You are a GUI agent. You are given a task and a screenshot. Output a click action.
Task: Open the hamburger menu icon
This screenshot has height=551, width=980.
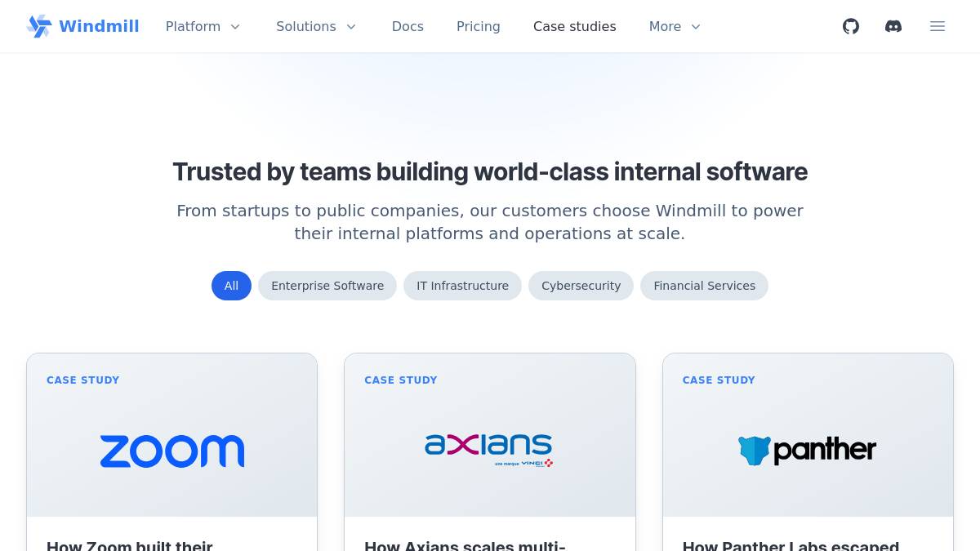click(938, 26)
